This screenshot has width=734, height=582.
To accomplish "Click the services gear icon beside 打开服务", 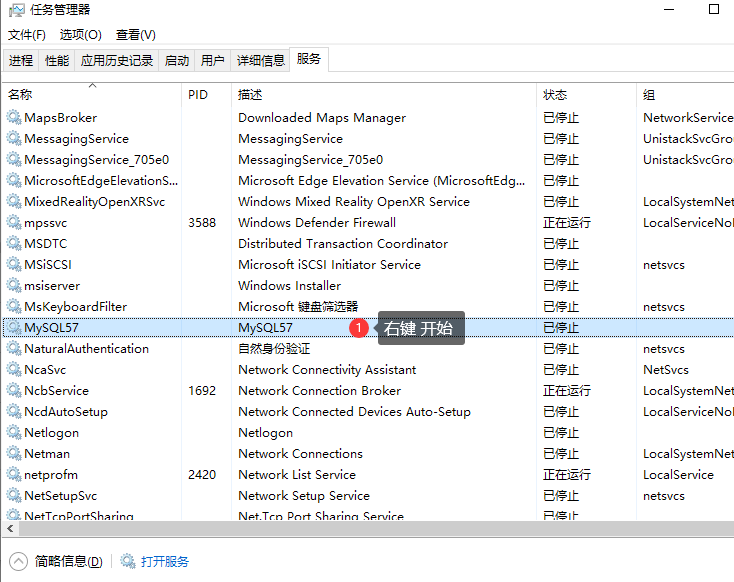I will [x=128, y=562].
